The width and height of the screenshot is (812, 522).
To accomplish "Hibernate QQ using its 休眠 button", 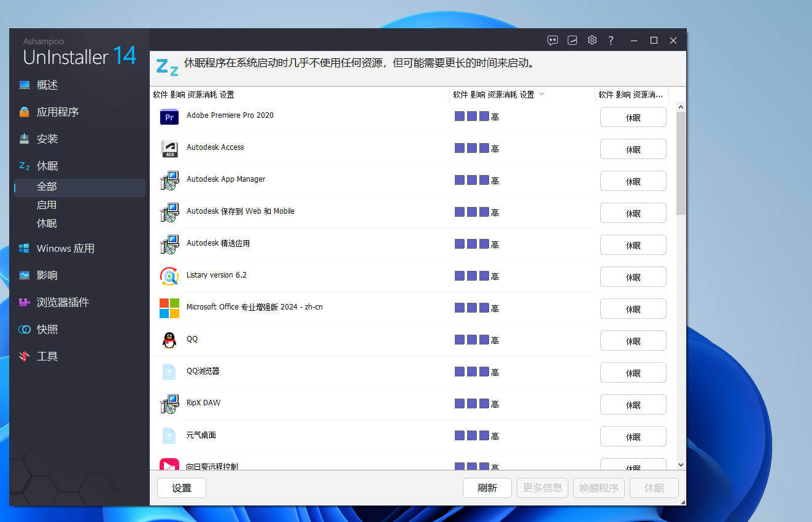I will 633,340.
